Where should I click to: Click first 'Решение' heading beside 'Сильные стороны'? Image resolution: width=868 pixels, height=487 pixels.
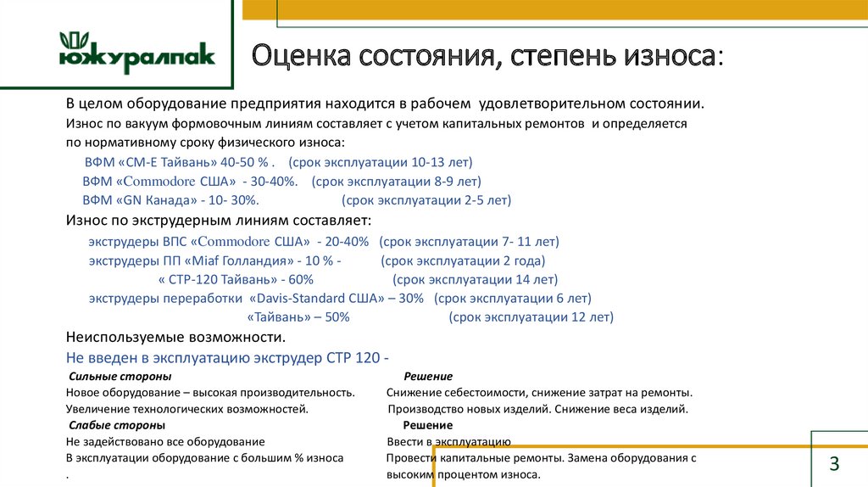(428, 376)
